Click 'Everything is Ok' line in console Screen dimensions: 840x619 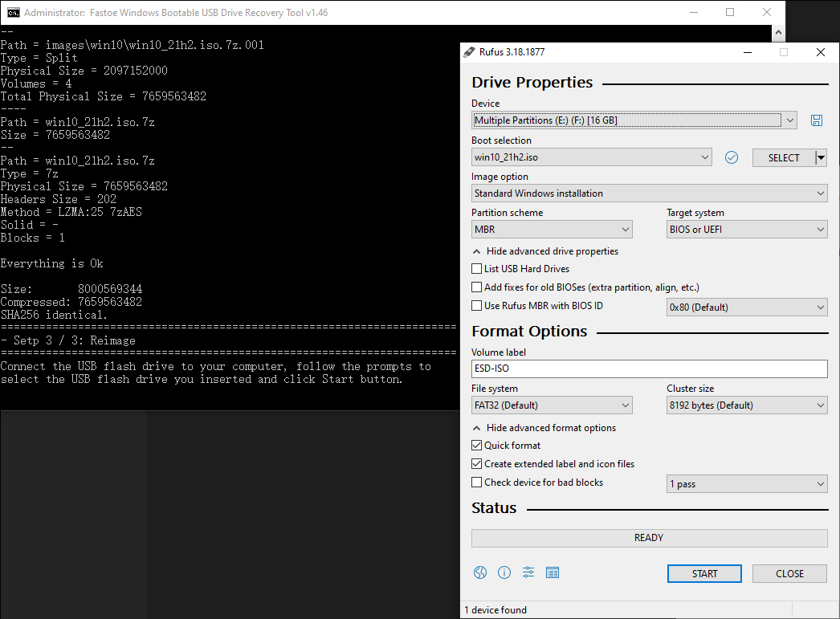52,263
